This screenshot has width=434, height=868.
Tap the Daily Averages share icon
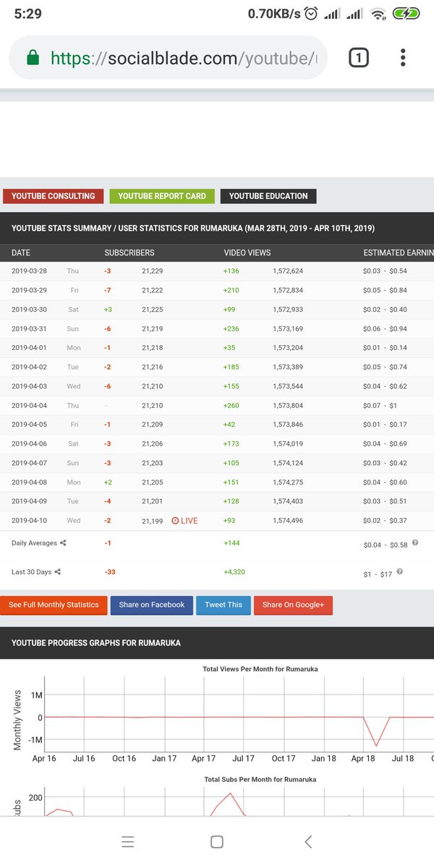pyautogui.click(x=63, y=543)
